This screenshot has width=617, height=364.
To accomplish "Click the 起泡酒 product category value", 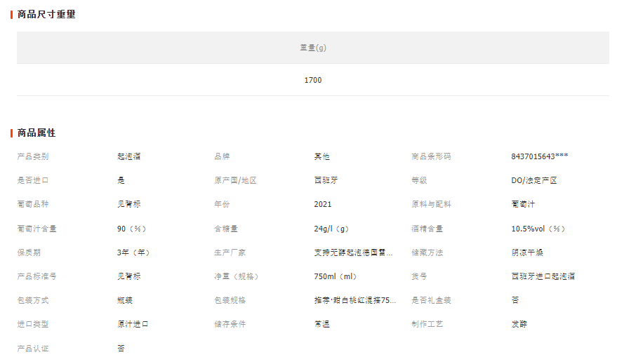I will click(x=128, y=156).
